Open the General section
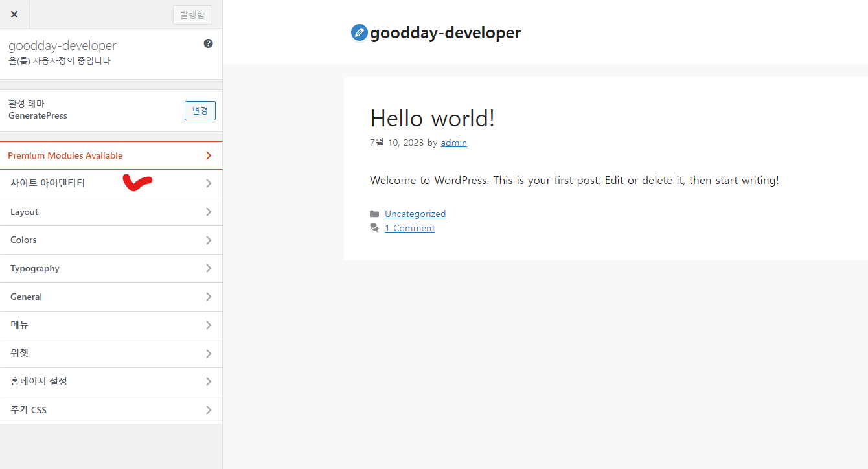The image size is (868, 469). 111,297
